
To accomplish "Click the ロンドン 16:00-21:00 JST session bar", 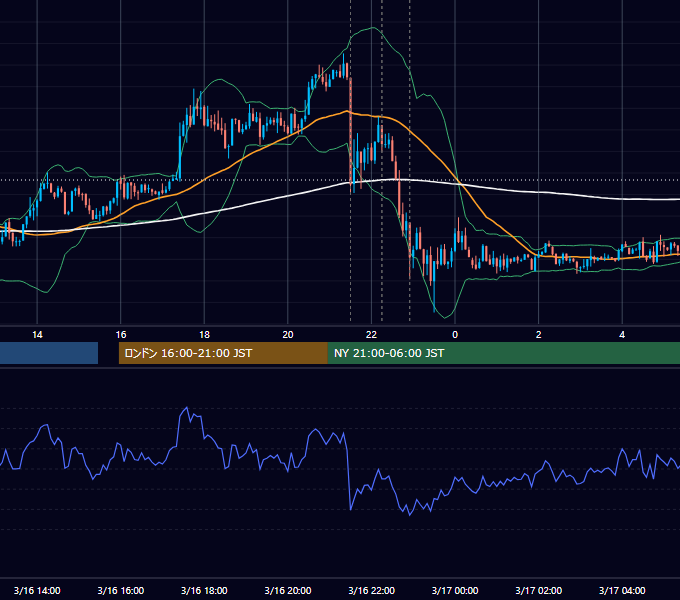I will [223, 353].
